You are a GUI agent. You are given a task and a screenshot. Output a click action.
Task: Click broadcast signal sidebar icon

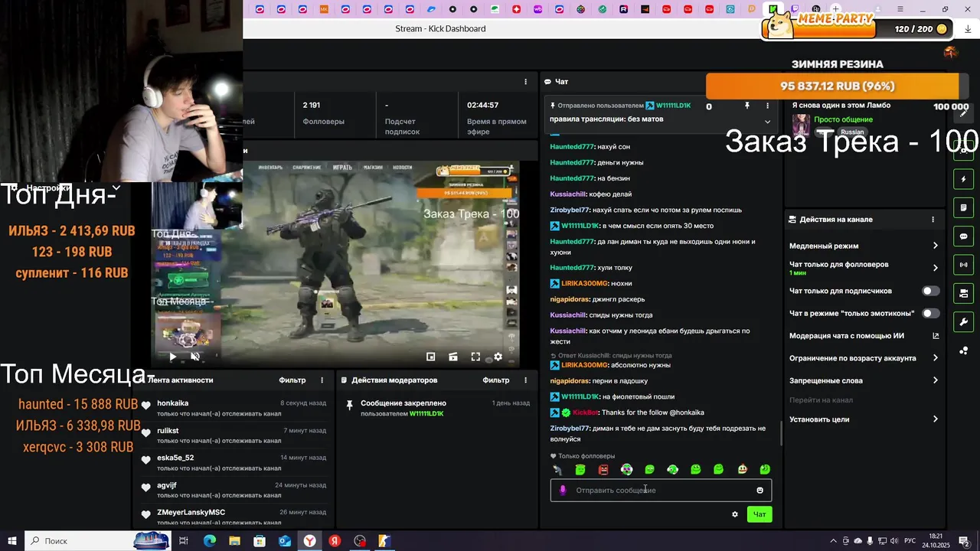click(964, 265)
